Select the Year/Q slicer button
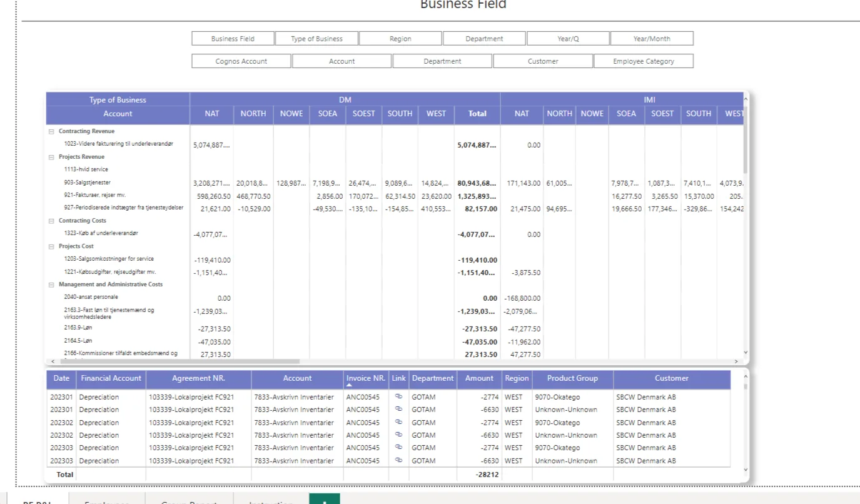860x504 pixels. click(x=568, y=39)
